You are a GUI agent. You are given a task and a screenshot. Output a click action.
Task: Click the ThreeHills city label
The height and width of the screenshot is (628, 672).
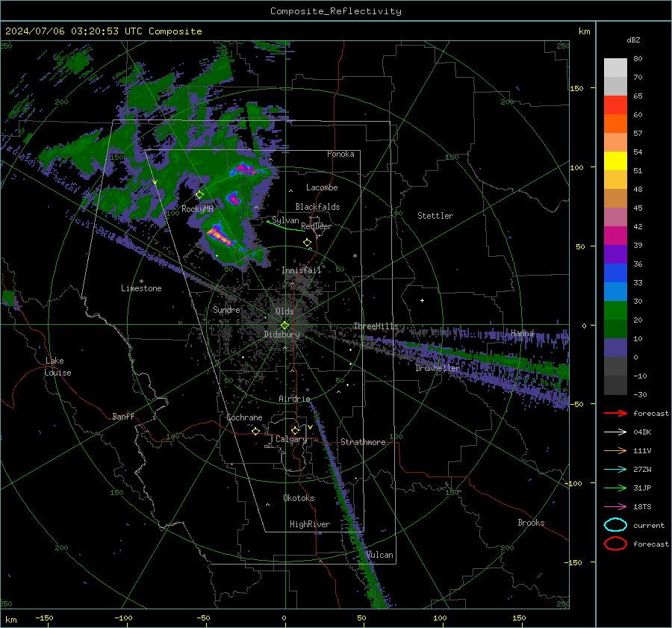(x=376, y=326)
